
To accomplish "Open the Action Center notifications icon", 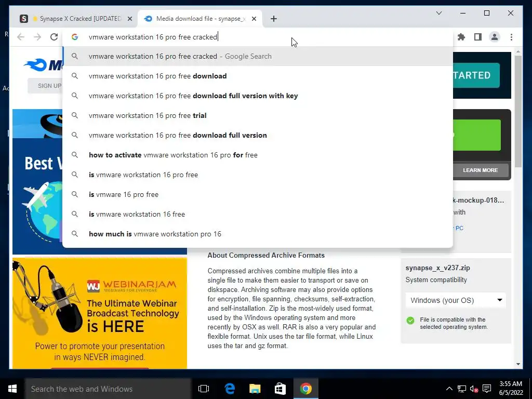I will (487, 389).
